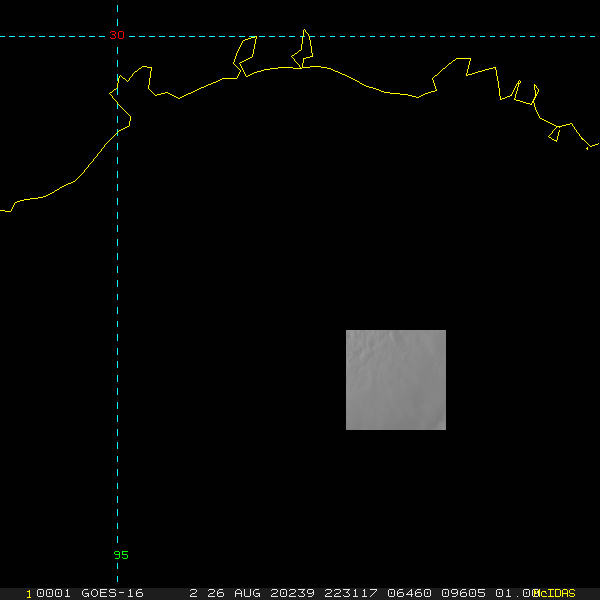The height and width of the screenshot is (600, 600).
Task: Click the McIDAS logo text
Action: 556,593
